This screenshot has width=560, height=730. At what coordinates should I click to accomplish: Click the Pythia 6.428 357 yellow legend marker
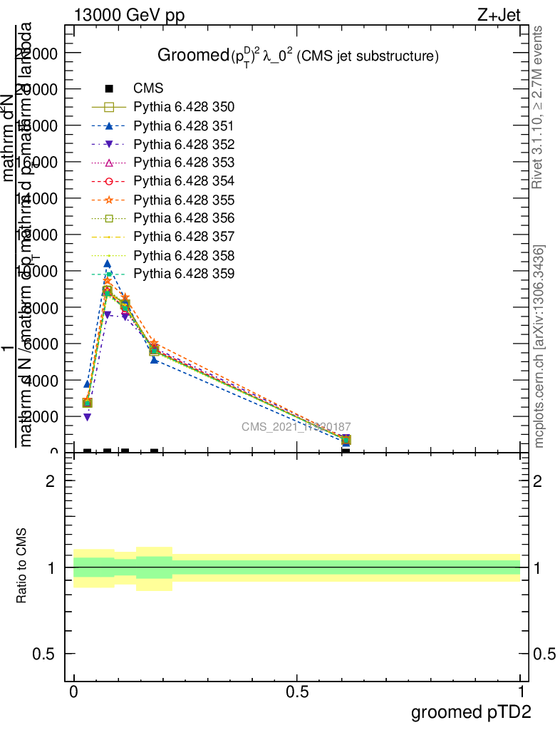coord(109,237)
